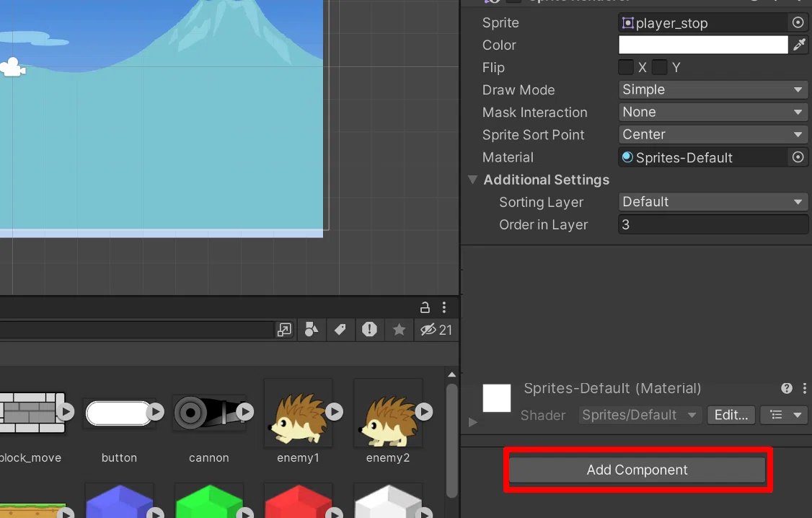Open Sprites-Default material three-dot menu

804,388
